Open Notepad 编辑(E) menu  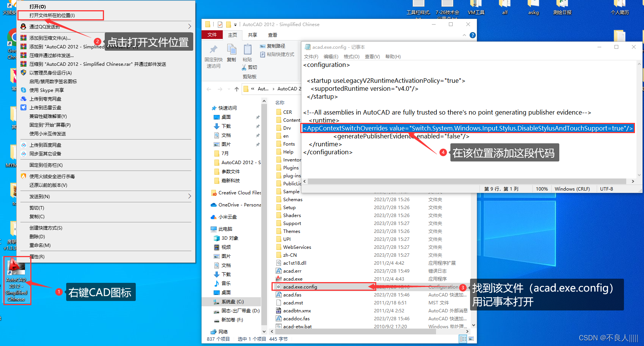pos(331,57)
